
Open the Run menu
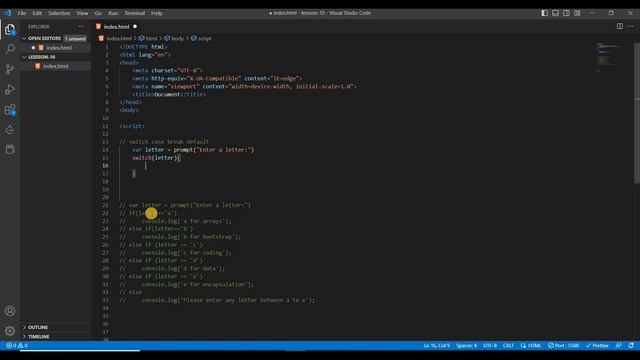113,13
